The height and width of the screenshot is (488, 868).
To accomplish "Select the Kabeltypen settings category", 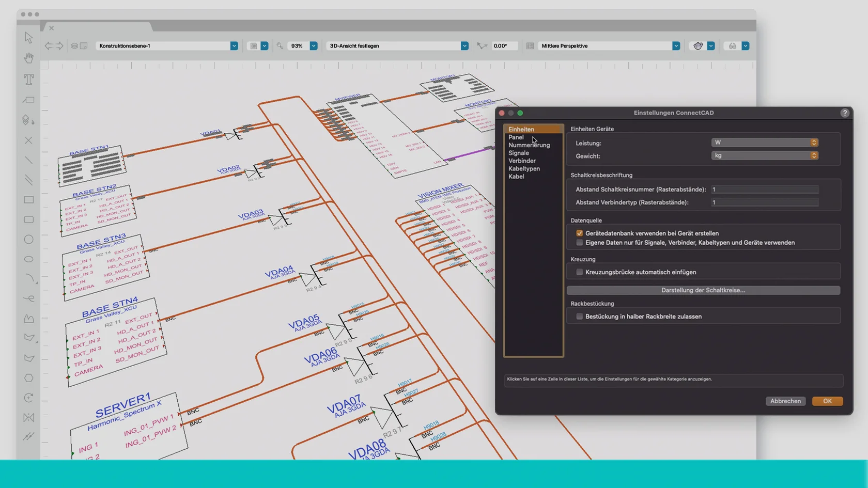I will (523, 168).
